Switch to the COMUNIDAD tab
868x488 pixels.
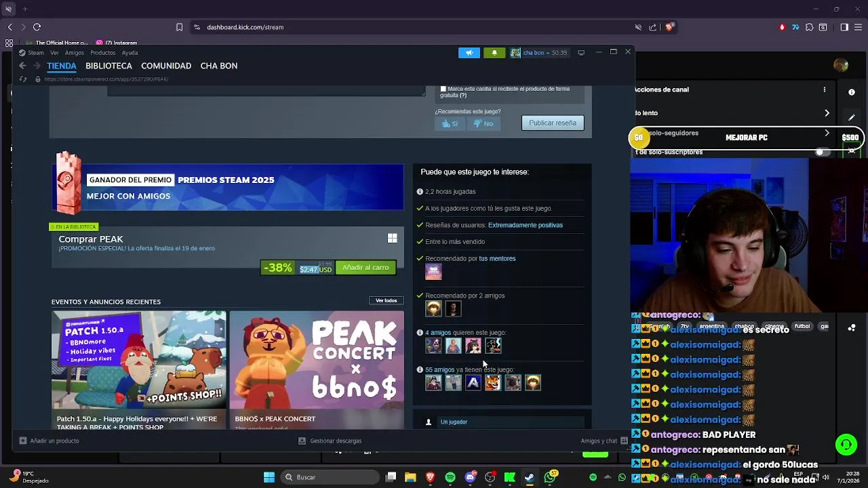(x=166, y=66)
